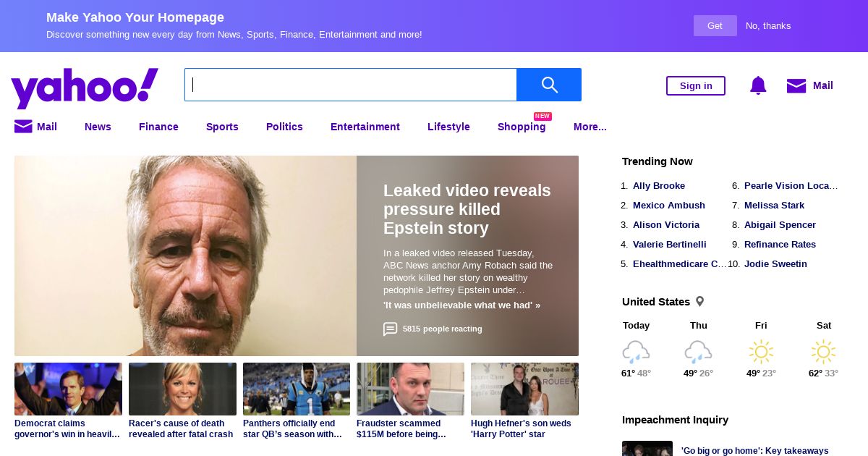Focus the Yahoo search input field

tap(351, 85)
